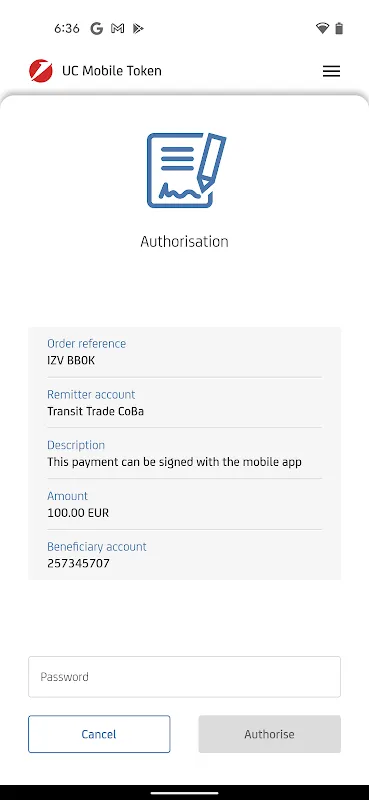Image resolution: width=369 pixels, height=800 pixels.
Task: Tap the UniCredit red logo
Action: pos(41,71)
